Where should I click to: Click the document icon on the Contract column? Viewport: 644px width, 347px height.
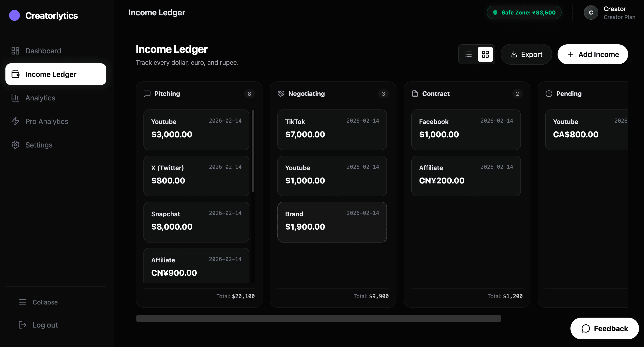(415, 93)
